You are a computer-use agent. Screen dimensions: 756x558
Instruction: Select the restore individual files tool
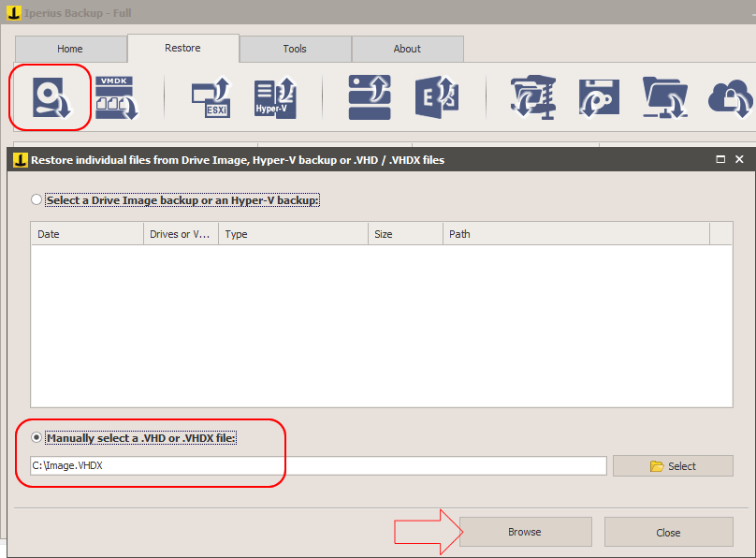click(x=50, y=98)
